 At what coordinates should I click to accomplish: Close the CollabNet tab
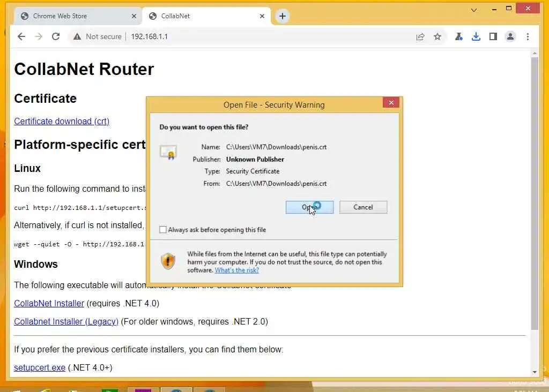tap(262, 16)
